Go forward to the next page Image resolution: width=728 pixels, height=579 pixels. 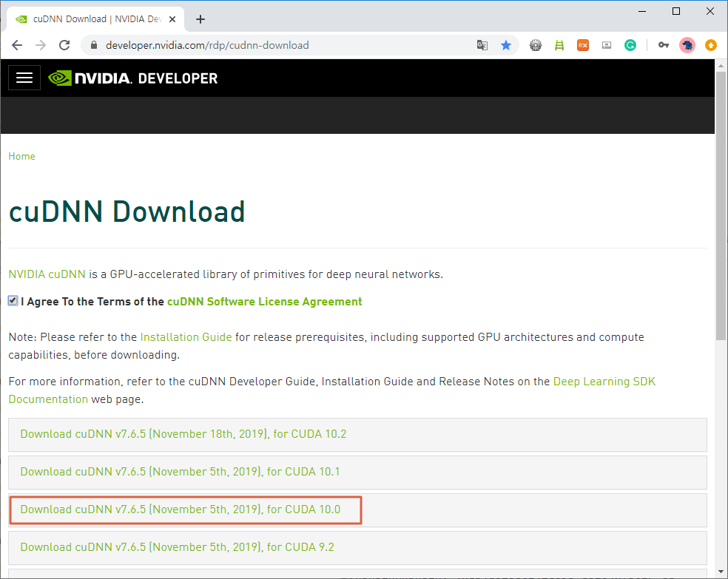click(x=41, y=45)
